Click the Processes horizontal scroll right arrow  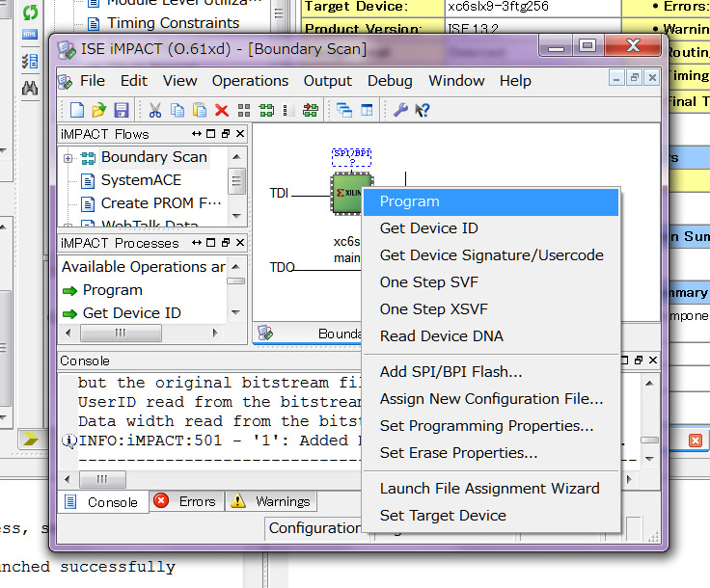(x=215, y=333)
